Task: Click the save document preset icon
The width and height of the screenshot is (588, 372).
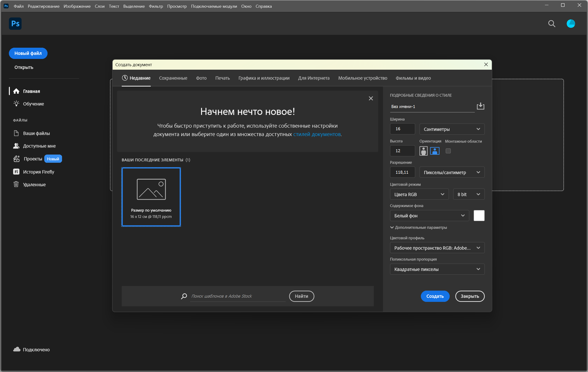Action: point(480,106)
